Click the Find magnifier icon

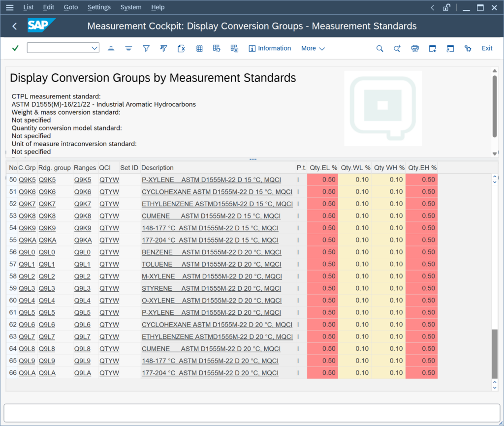pos(379,49)
